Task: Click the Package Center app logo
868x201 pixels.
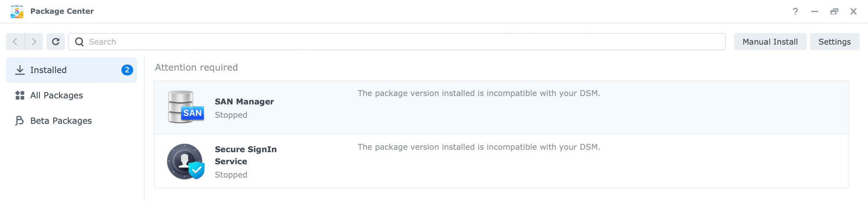Action: [17, 11]
